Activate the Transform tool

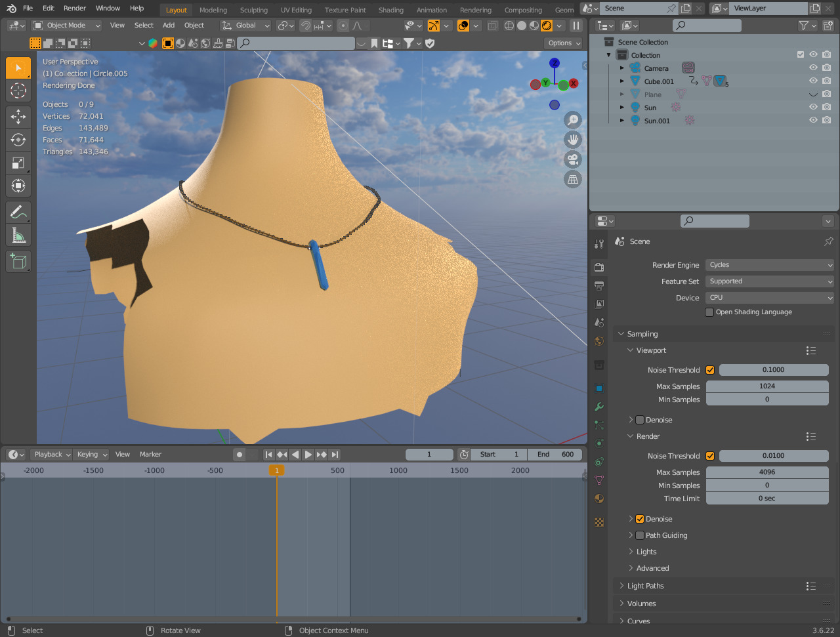(18, 186)
